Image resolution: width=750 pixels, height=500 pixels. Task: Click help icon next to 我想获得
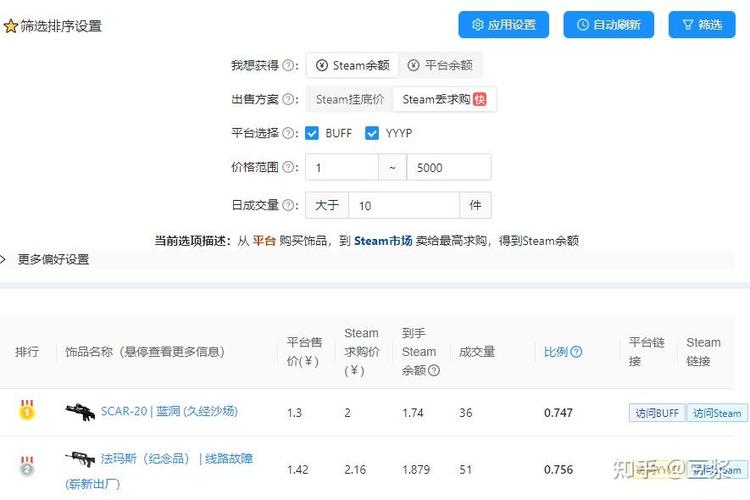pos(288,65)
